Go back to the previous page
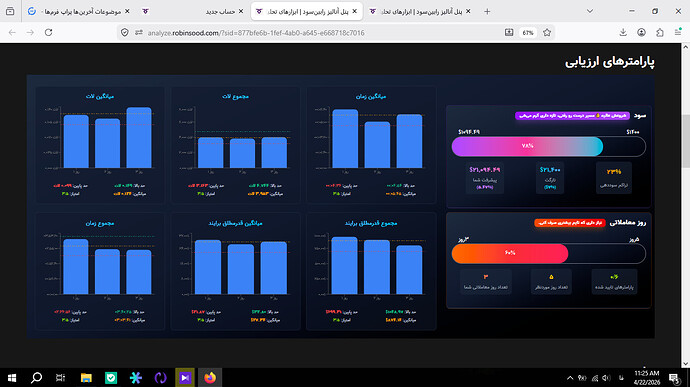The height and width of the screenshot is (387, 690). click(12, 33)
